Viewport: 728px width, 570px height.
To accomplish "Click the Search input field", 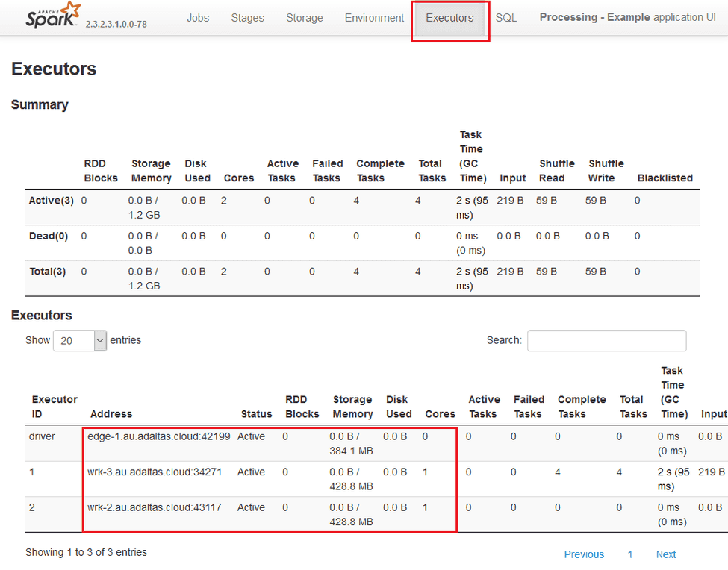I will click(x=606, y=340).
